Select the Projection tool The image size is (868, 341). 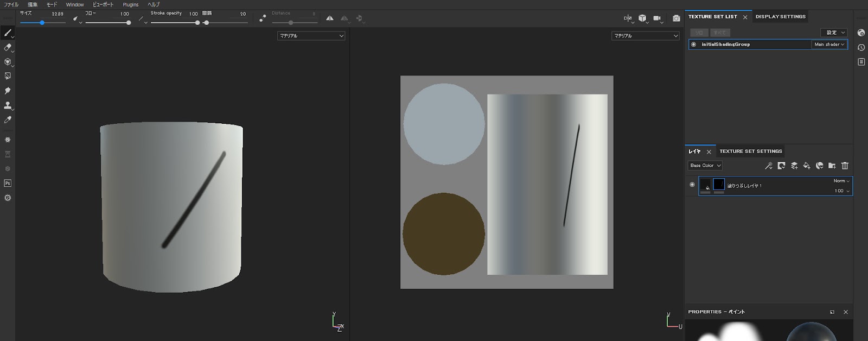[x=8, y=62]
